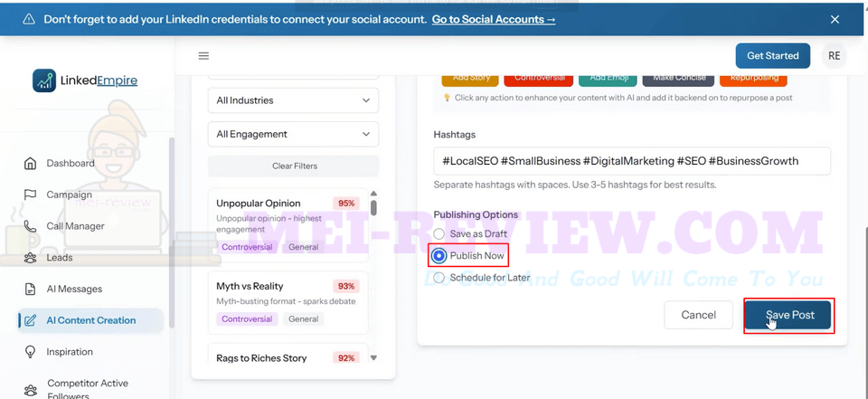The width and height of the screenshot is (868, 399).
Task: Click the AI Messages document icon
Action: coord(31,290)
